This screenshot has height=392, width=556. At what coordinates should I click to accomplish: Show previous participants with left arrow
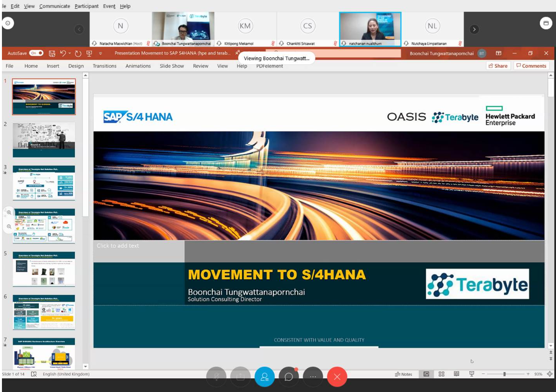pos(79,29)
